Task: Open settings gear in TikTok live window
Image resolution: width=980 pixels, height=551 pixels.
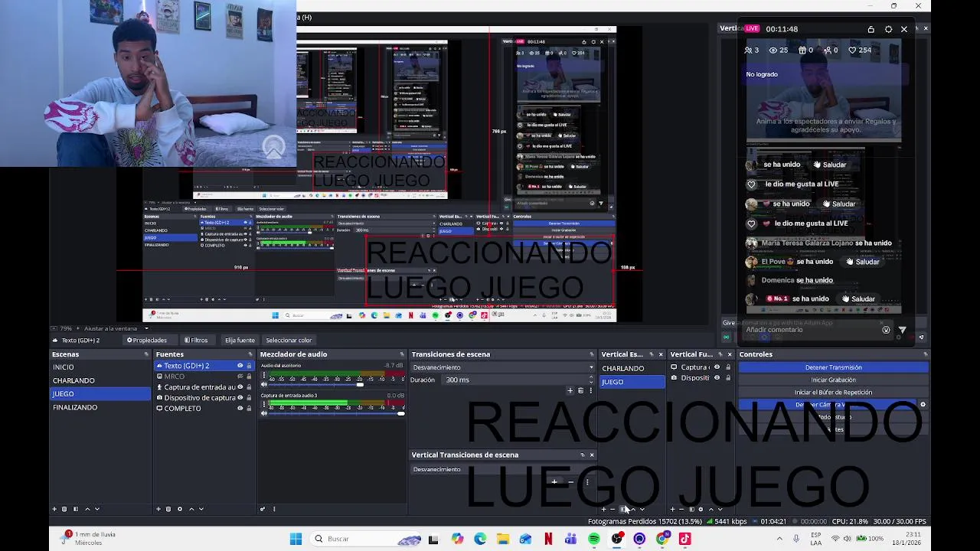Action: (x=888, y=29)
